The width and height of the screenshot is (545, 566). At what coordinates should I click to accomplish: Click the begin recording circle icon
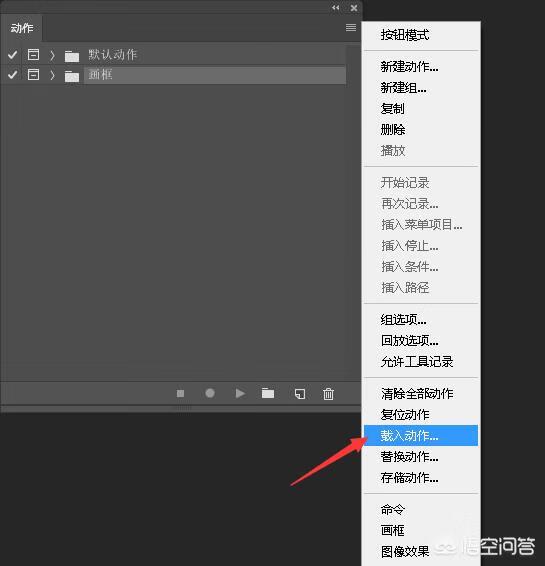point(210,393)
